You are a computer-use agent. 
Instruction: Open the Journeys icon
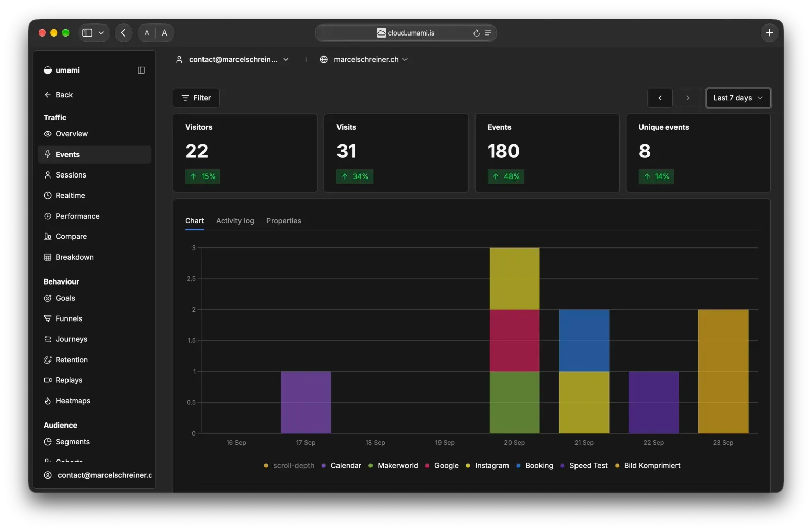point(48,339)
